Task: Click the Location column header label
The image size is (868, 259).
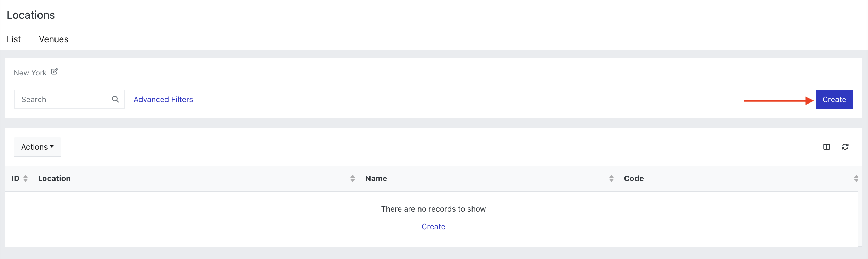Action: coord(54,178)
